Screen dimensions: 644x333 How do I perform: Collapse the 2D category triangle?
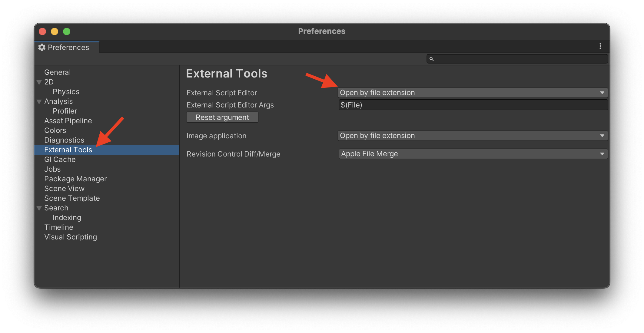coord(39,82)
